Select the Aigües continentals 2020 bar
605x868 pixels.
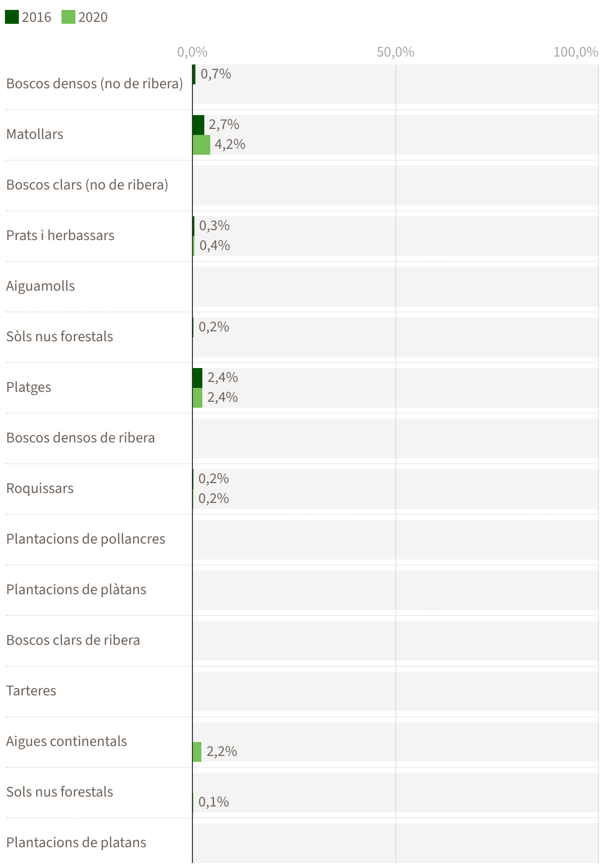(197, 752)
